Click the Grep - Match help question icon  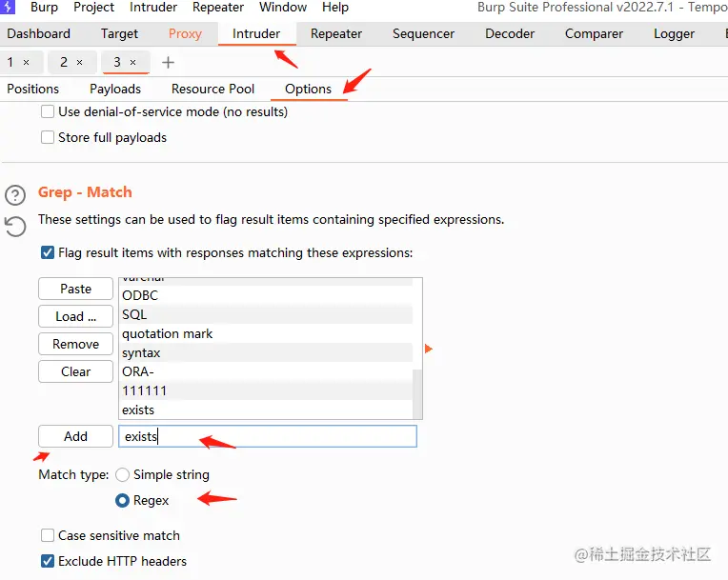pyautogui.click(x=15, y=195)
